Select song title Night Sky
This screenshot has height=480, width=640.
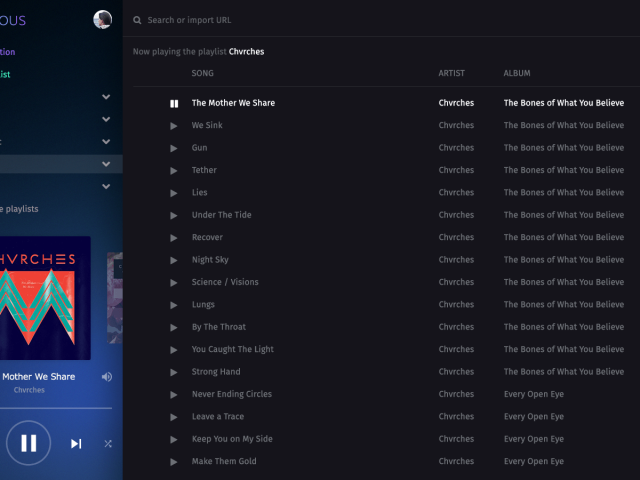click(210, 260)
